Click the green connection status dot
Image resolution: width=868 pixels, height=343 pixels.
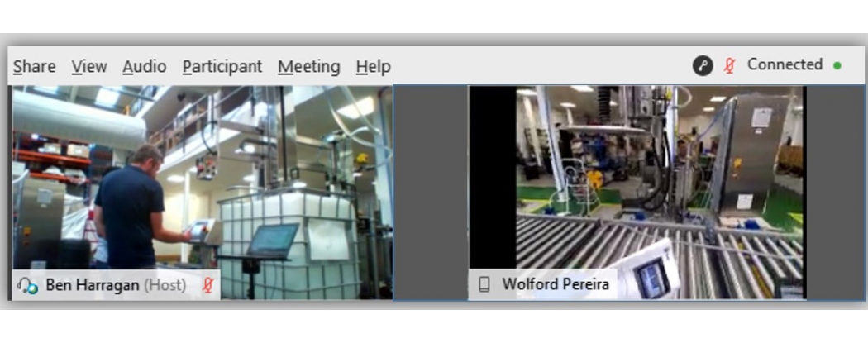[x=837, y=65]
